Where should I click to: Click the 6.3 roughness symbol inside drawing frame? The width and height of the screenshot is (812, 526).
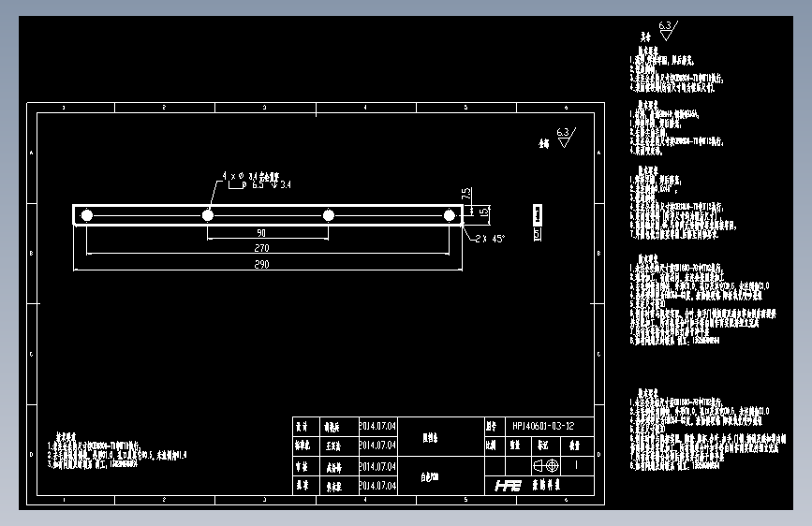pos(566,138)
